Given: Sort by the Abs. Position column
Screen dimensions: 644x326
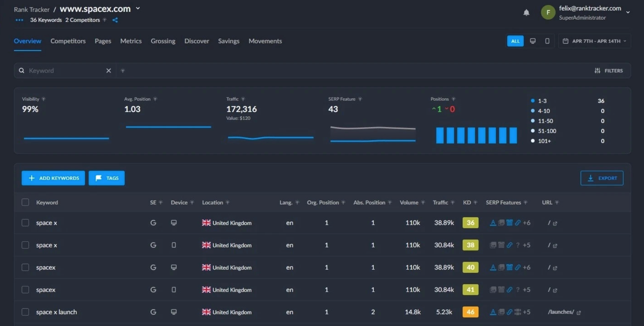Looking at the screenshot, I should (x=369, y=202).
